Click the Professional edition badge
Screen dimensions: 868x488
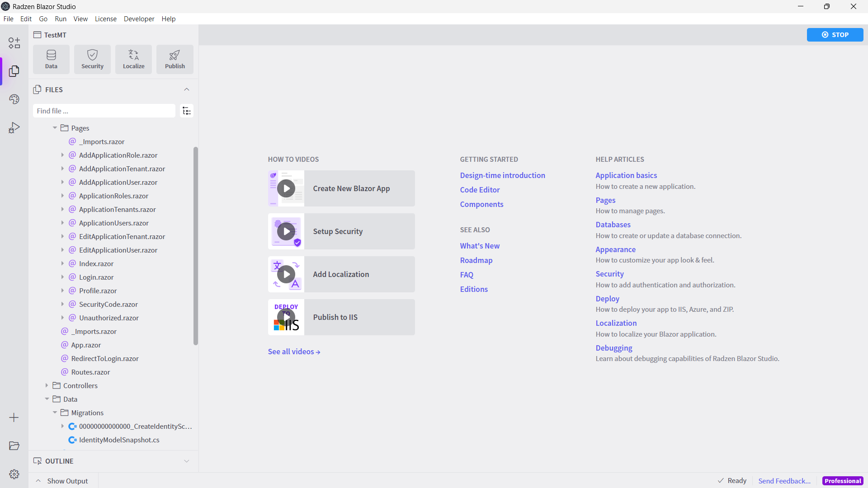(x=843, y=481)
